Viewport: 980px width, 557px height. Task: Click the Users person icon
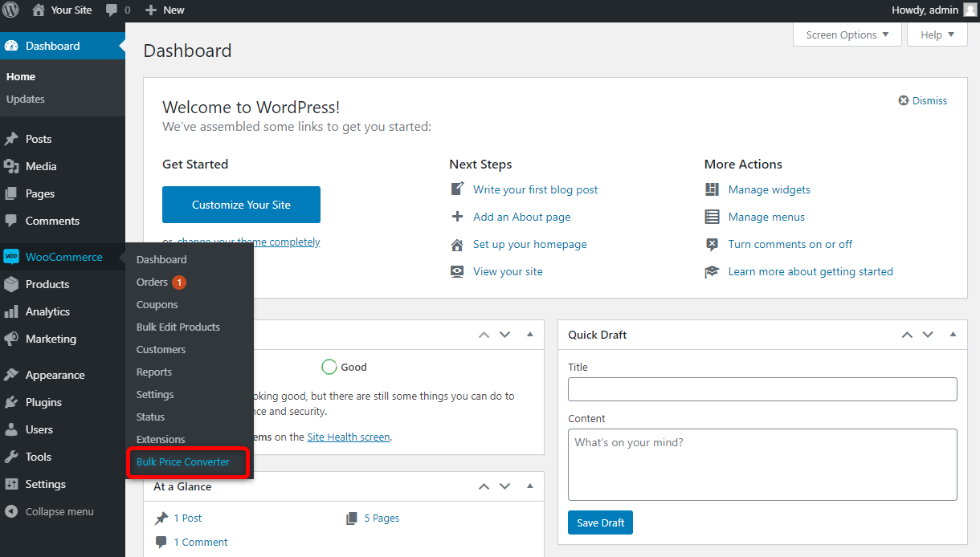click(x=11, y=429)
